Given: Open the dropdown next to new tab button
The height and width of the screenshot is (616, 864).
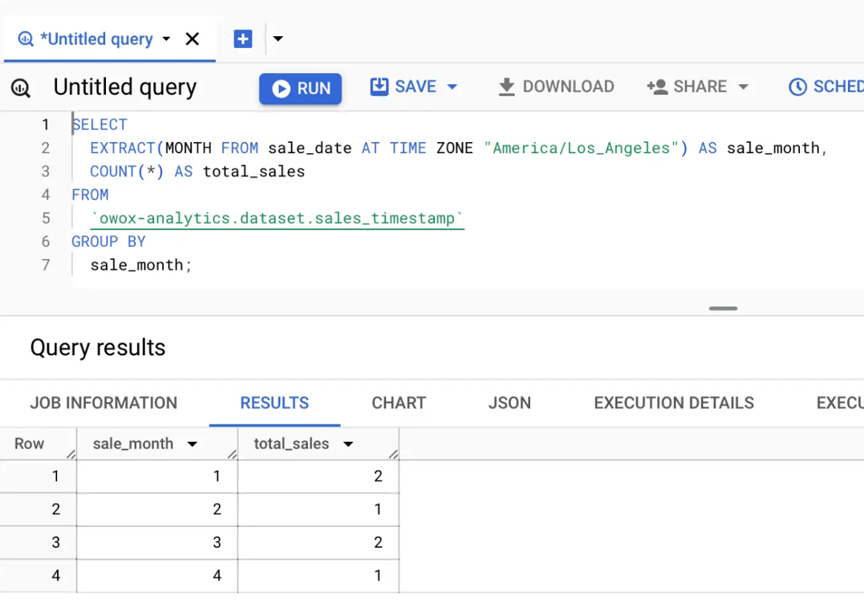Looking at the screenshot, I should click(278, 38).
